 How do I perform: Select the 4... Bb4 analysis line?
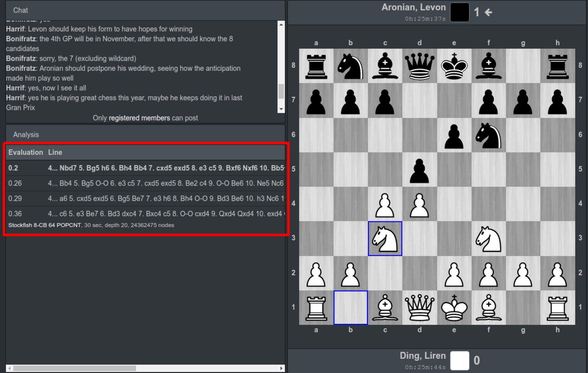pos(145,183)
